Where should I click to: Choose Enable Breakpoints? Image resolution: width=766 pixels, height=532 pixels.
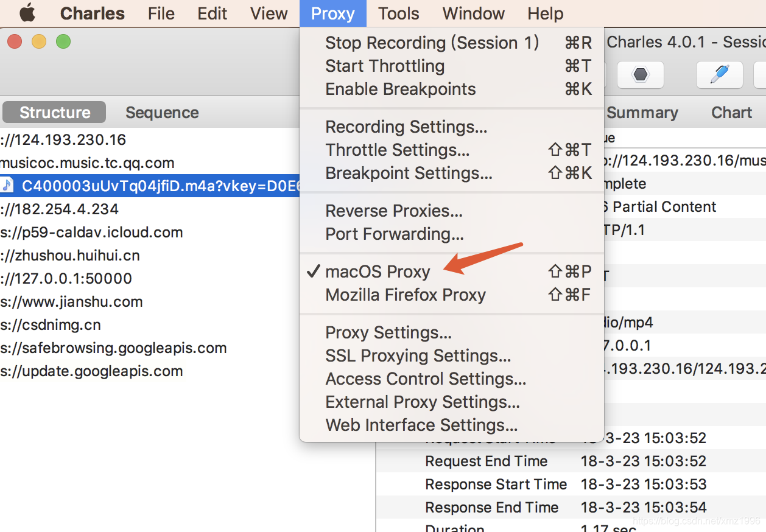pos(452,89)
